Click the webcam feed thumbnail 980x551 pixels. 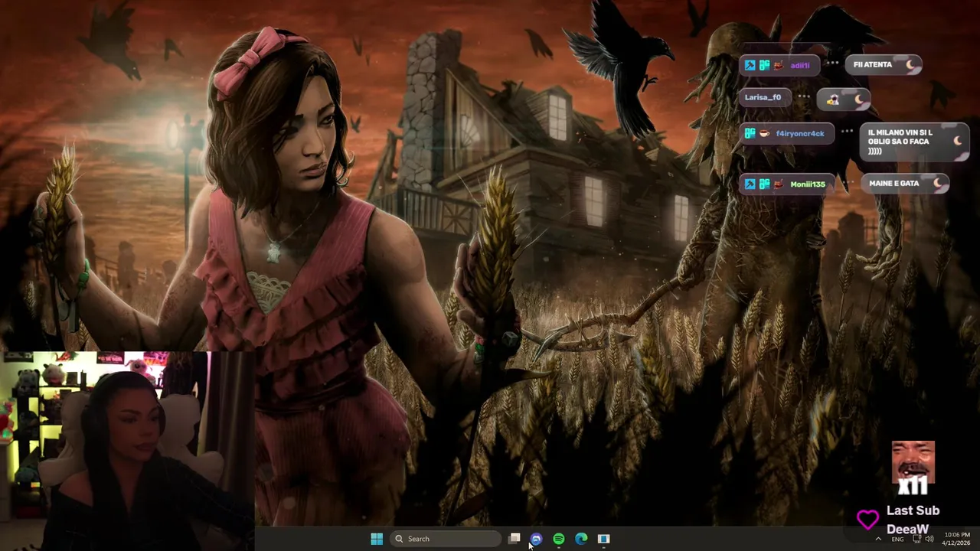tap(127, 451)
